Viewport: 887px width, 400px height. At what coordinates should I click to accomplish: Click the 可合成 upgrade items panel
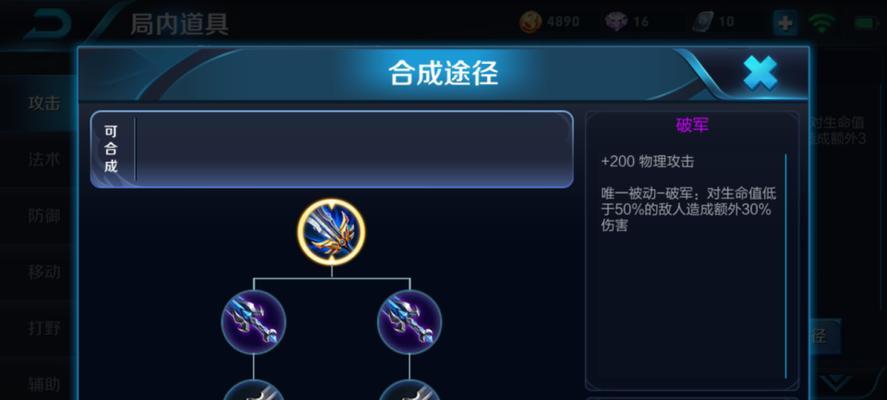(332, 149)
